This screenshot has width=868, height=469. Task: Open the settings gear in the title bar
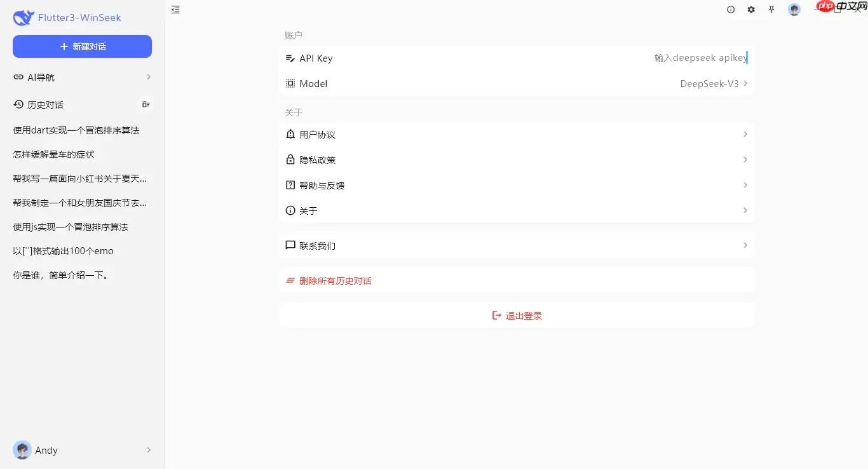[x=751, y=10]
